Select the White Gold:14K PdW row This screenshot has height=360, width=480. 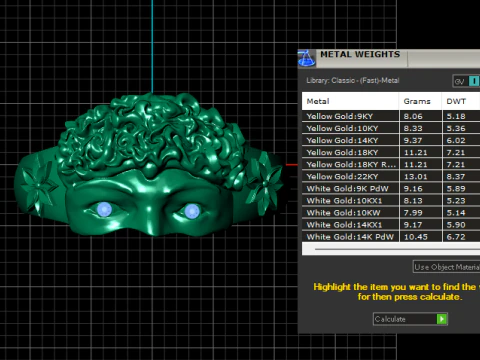[x=391, y=237]
